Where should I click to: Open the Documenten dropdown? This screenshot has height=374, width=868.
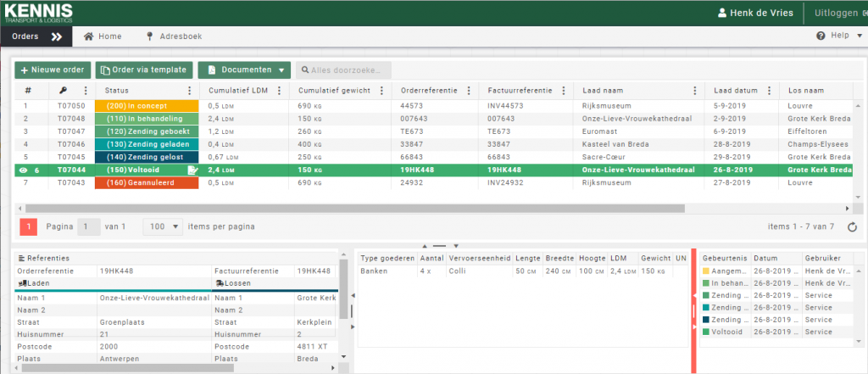coord(244,70)
